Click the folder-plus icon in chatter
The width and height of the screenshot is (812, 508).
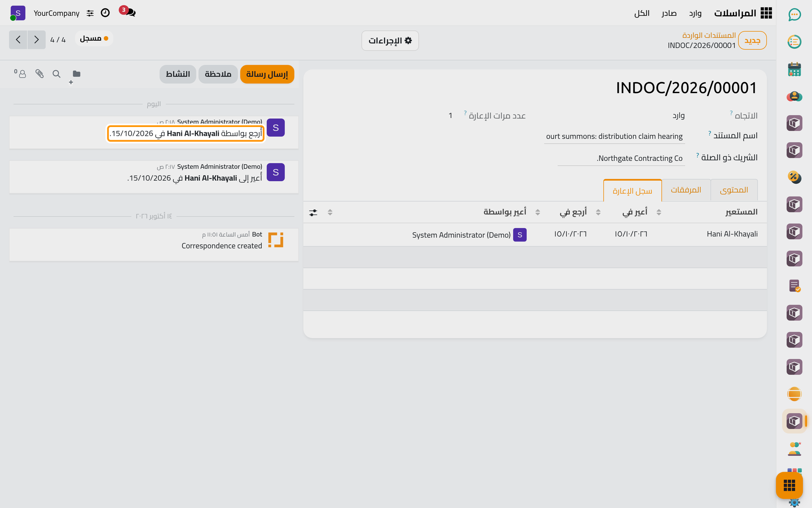pos(75,75)
